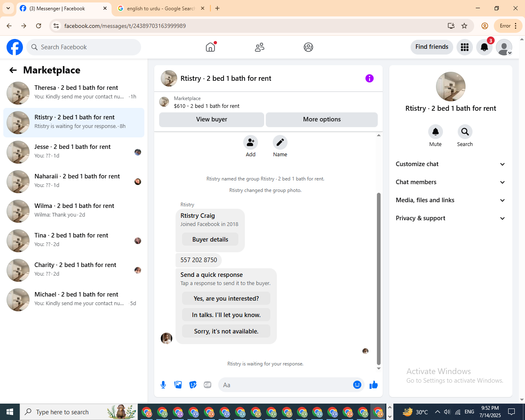The image size is (525, 420).
Task: Open the tab search dropdown arrow
Action: pyautogui.click(x=8, y=8)
